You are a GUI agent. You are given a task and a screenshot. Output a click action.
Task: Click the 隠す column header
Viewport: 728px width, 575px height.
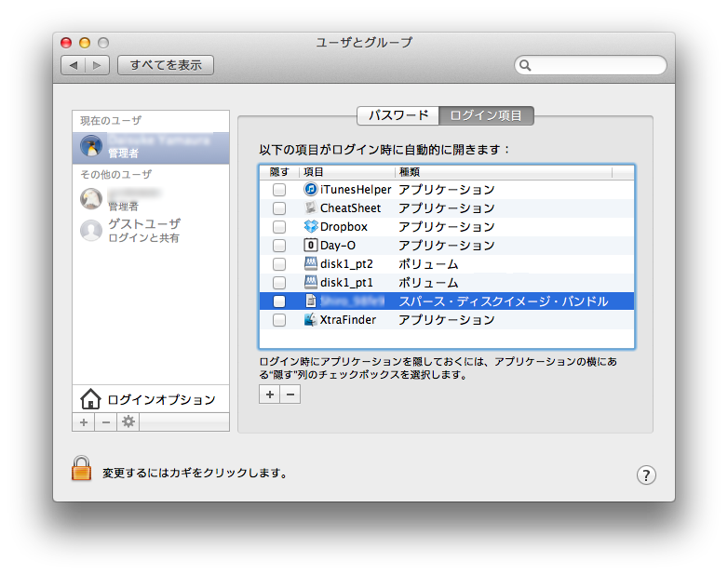click(x=279, y=172)
